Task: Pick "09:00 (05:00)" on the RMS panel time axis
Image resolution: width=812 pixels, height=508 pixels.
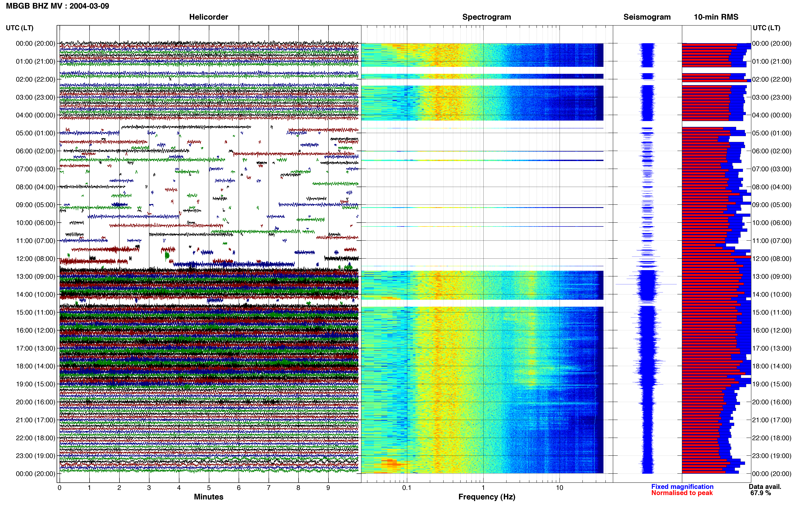Action: click(x=772, y=205)
